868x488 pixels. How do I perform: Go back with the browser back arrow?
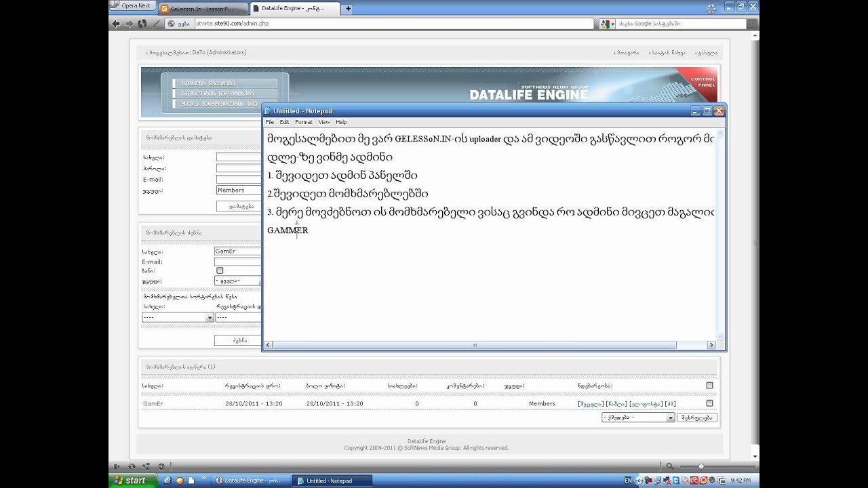click(x=116, y=24)
